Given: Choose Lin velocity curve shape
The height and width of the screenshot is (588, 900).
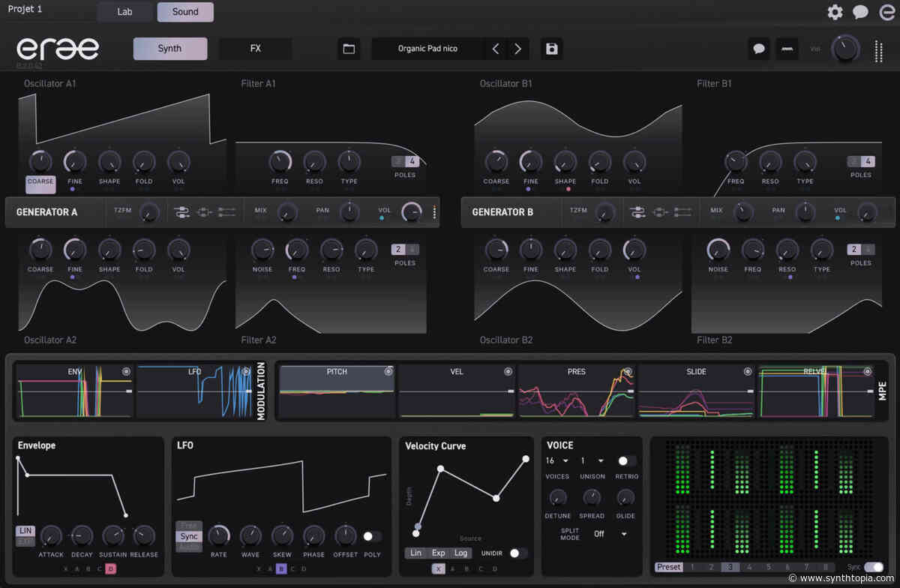Looking at the screenshot, I should pyautogui.click(x=416, y=553).
